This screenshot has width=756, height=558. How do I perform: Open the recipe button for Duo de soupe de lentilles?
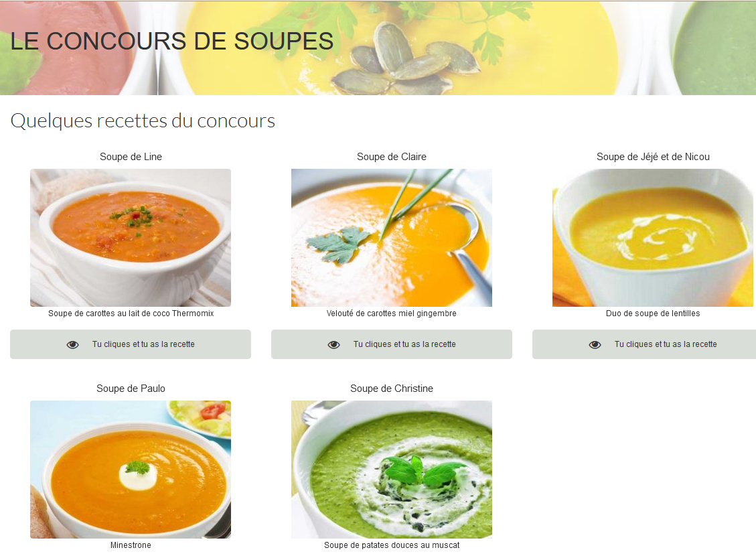(644, 344)
